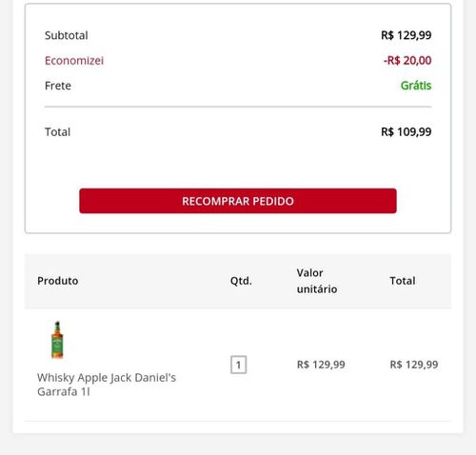The image size is (476, 455).
Task: Click the divider line above Total
Action: click(x=238, y=107)
